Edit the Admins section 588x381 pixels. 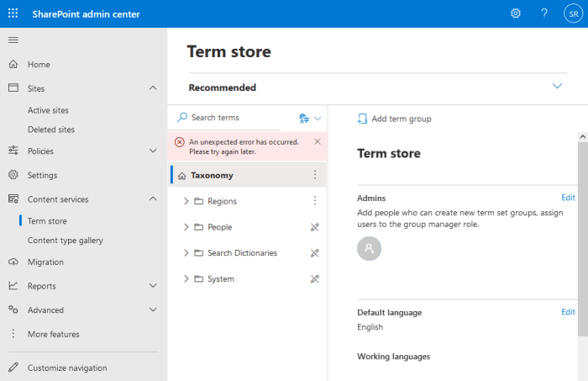[568, 198]
